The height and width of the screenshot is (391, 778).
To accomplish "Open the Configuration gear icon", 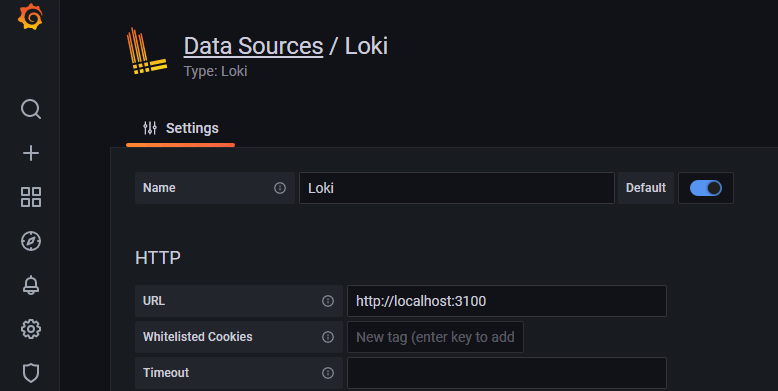I will click(x=31, y=329).
